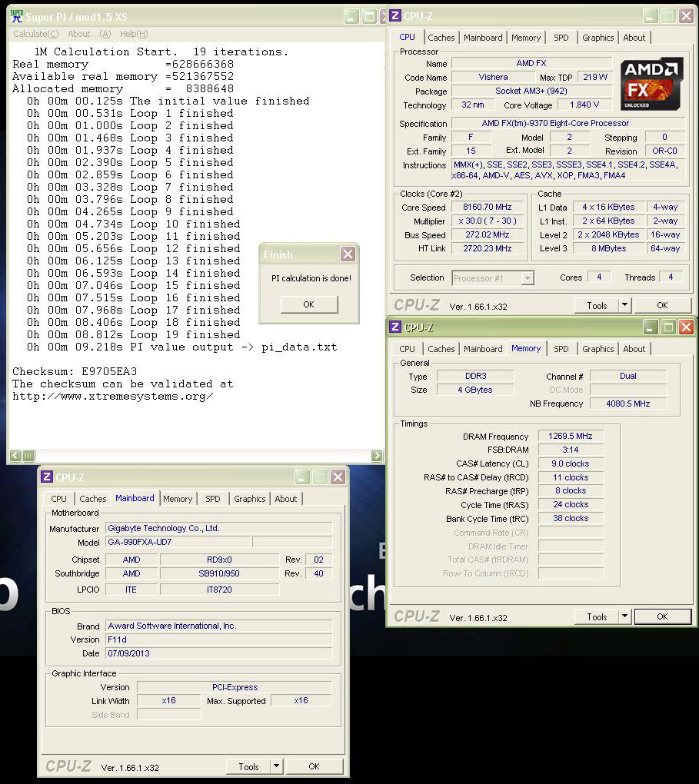Close the top CPU-Z window

point(686,16)
